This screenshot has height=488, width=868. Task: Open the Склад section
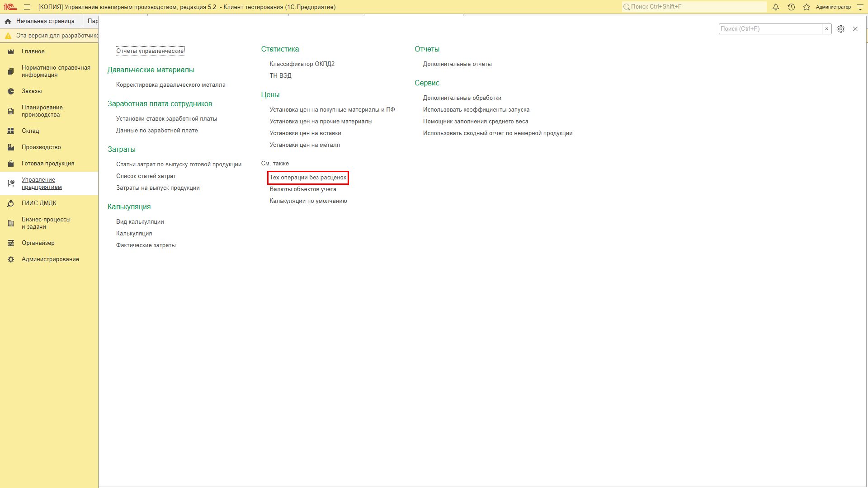click(x=30, y=131)
